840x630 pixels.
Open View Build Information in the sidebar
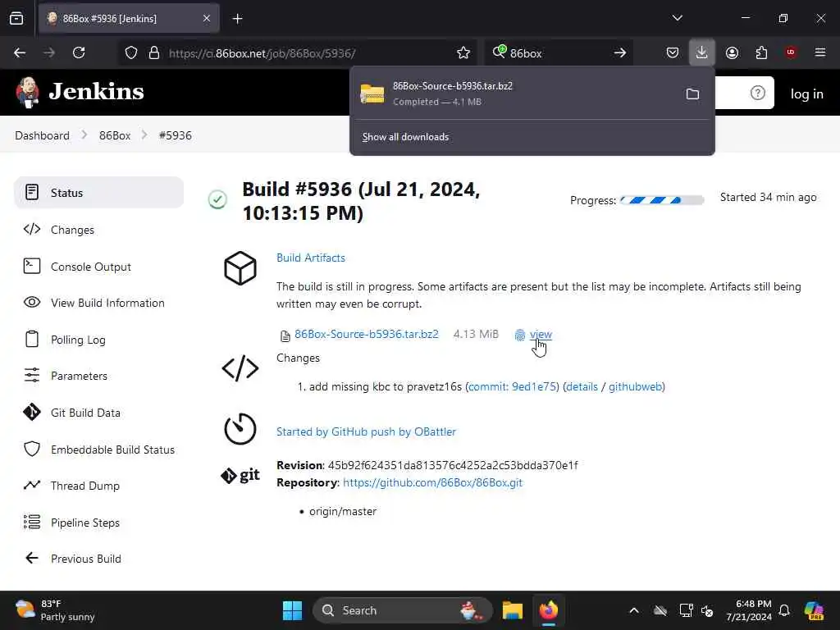[x=99, y=304]
